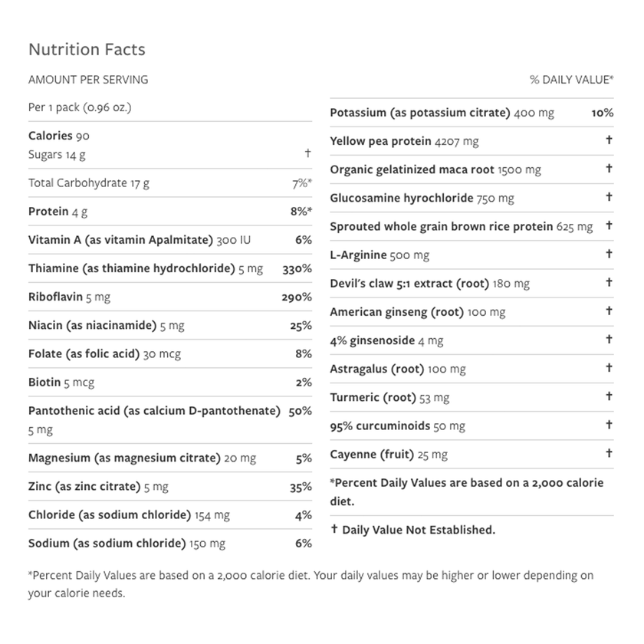The image size is (644, 644).
Task: Click the Turmeric (root) 53 mg entry
Action: tap(389, 397)
